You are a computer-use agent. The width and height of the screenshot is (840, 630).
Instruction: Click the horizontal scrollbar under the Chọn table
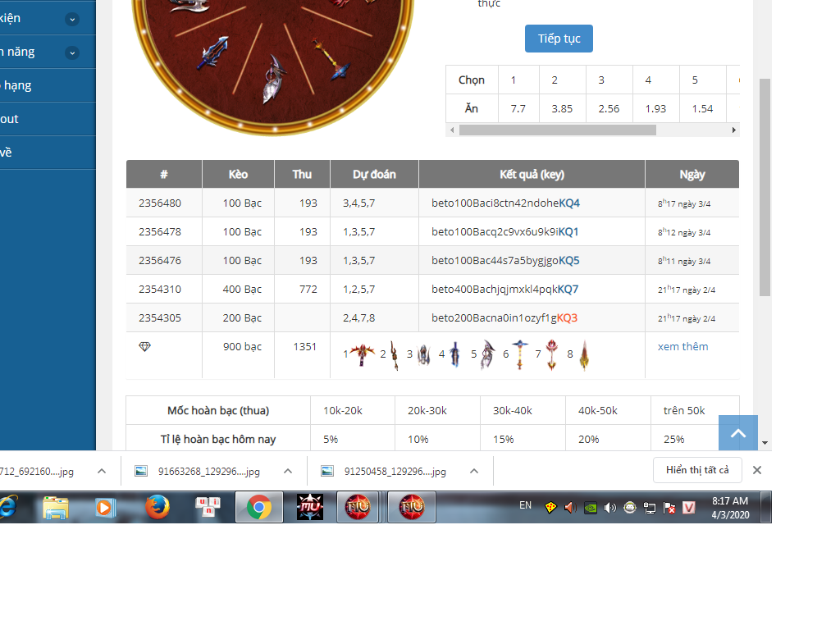pyautogui.click(x=558, y=130)
